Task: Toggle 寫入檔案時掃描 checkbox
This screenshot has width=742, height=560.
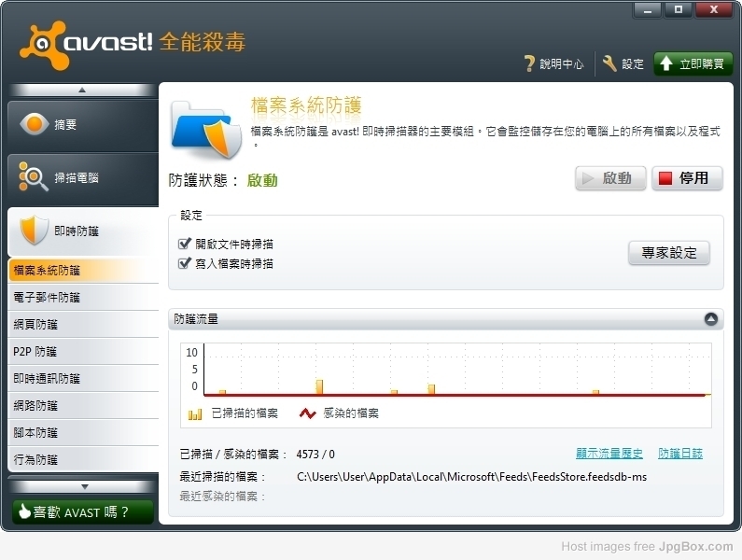Action: (x=185, y=264)
